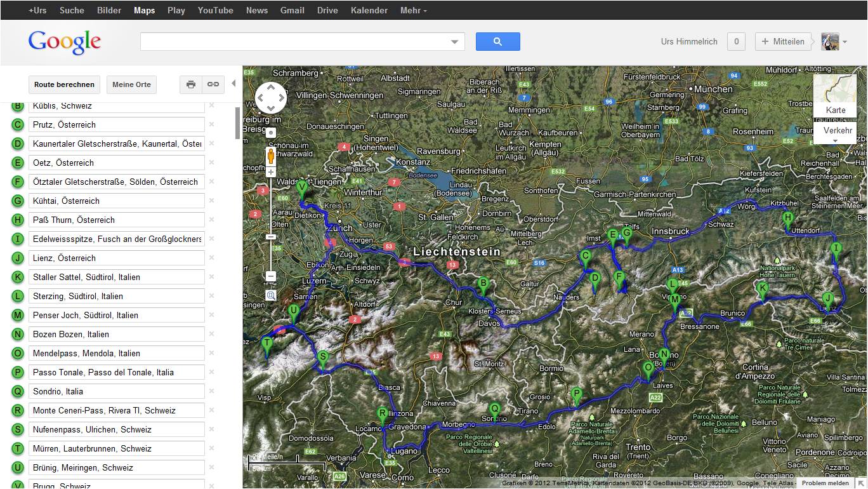Open Kalender from the top bar

tap(369, 10)
